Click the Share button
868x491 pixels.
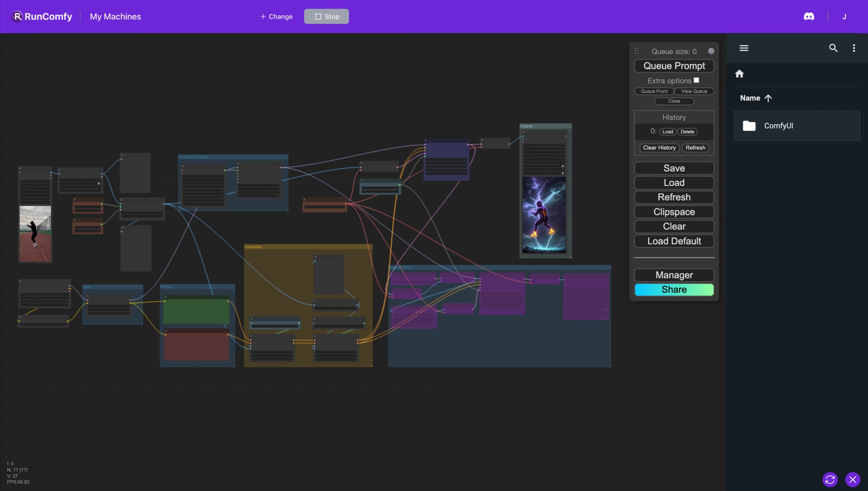click(x=674, y=289)
